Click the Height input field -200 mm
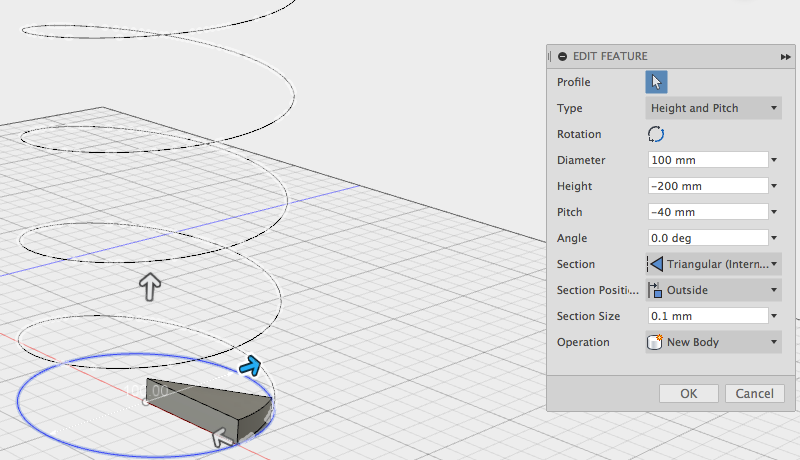Screen dimensions: 800x460 click(x=708, y=186)
